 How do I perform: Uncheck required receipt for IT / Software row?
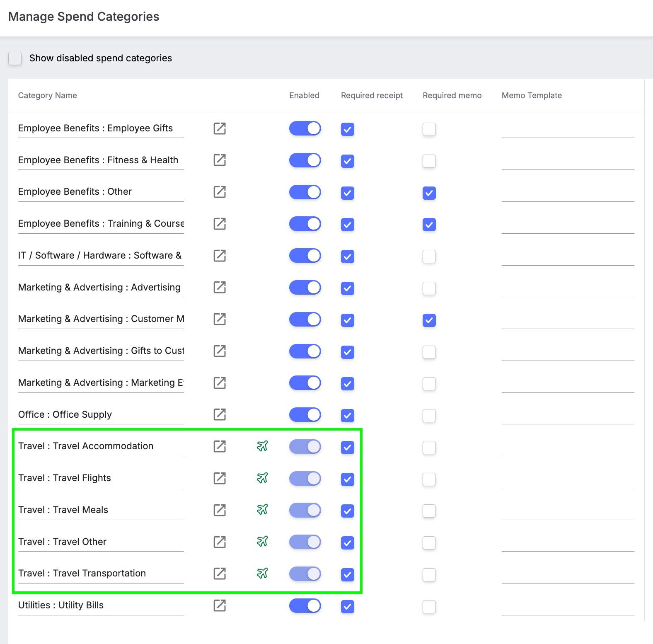(348, 257)
